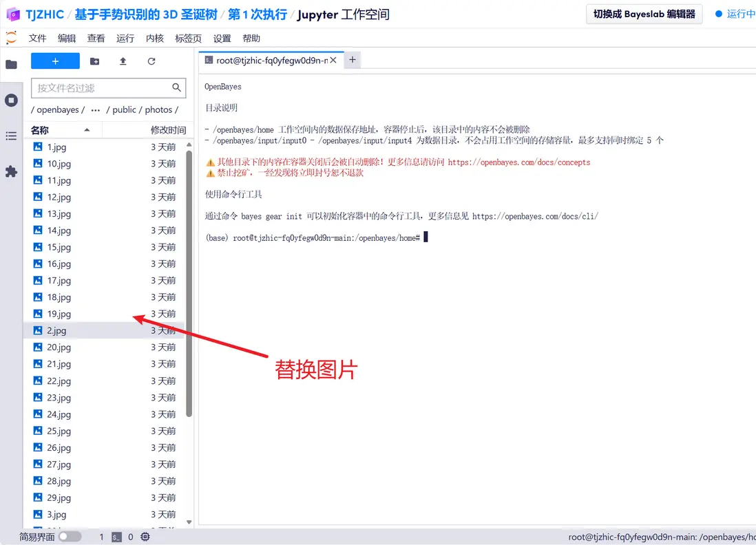Click the Jupyter logo in the menu bar
Screen dimensions: 756x545
[11, 38]
